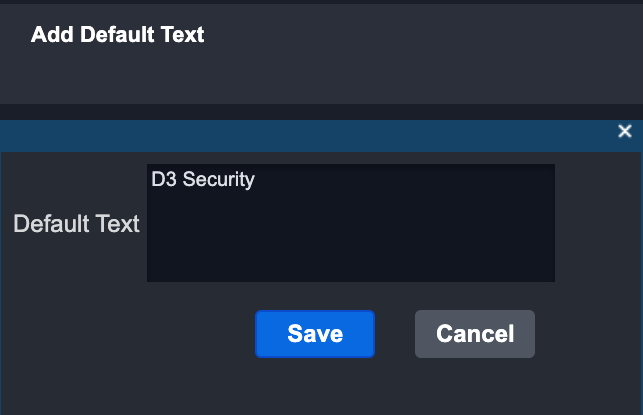Click the 'D3 Security' text in the field
This screenshot has height=415, width=643.
click(203, 180)
